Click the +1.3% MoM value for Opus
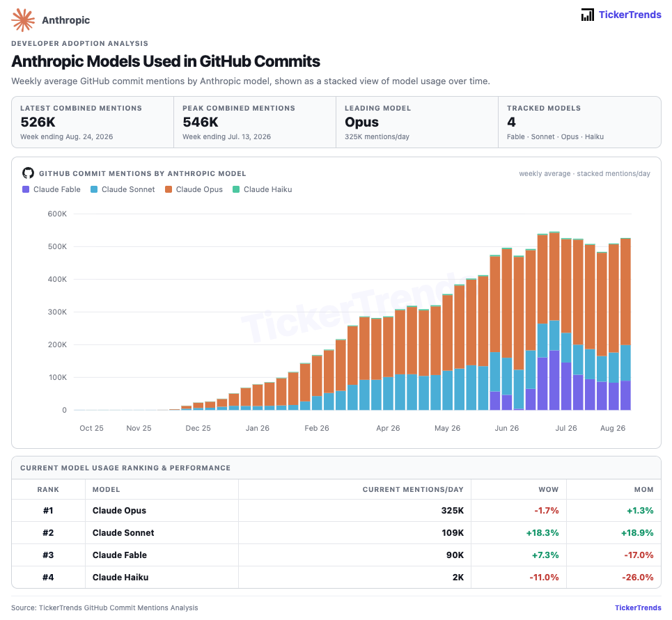The height and width of the screenshot is (620, 672). pyautogui.click(x=640, y=510)
